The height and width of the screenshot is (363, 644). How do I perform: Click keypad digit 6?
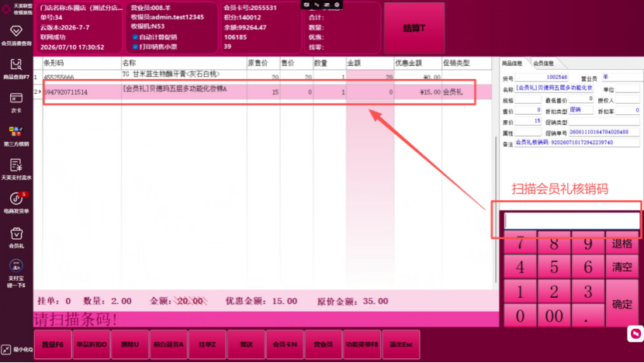[x=587, y=267]
